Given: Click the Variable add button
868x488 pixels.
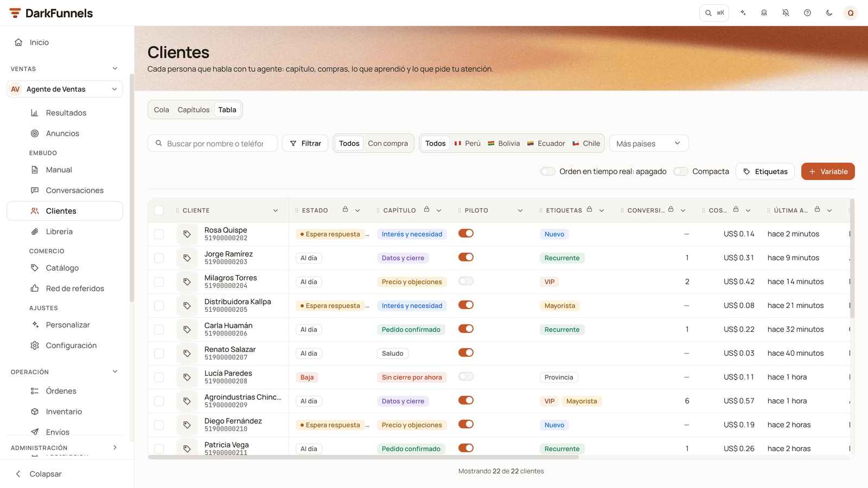Looking at the screenshot, I should coord(828,171).
